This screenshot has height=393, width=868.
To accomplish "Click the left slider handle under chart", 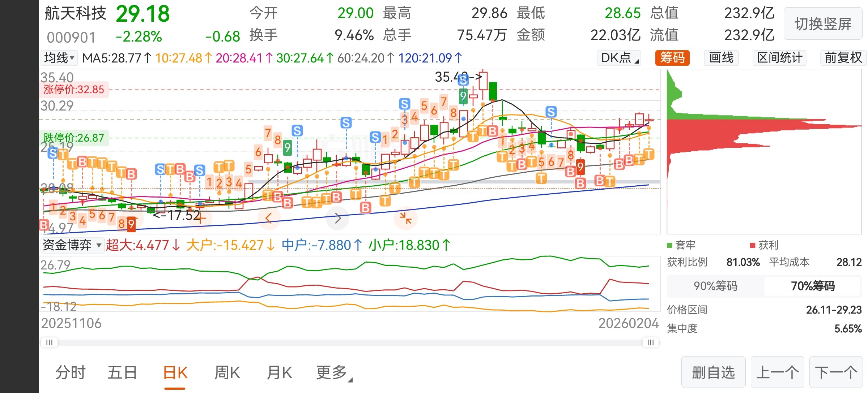I will (x=50, y=342).
